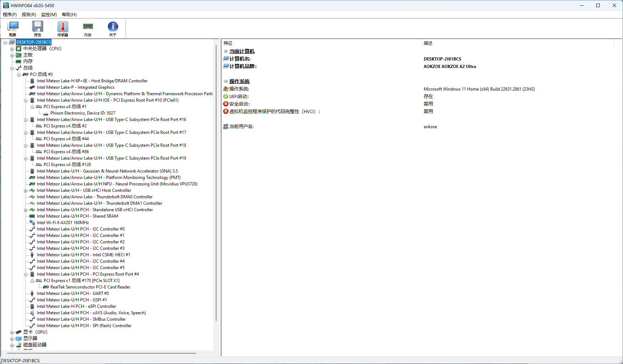Click the status bar DESKTOP-2I81BCS text
Image resolution: width=623 pixels, height=364 pixels.
[21, 360]
